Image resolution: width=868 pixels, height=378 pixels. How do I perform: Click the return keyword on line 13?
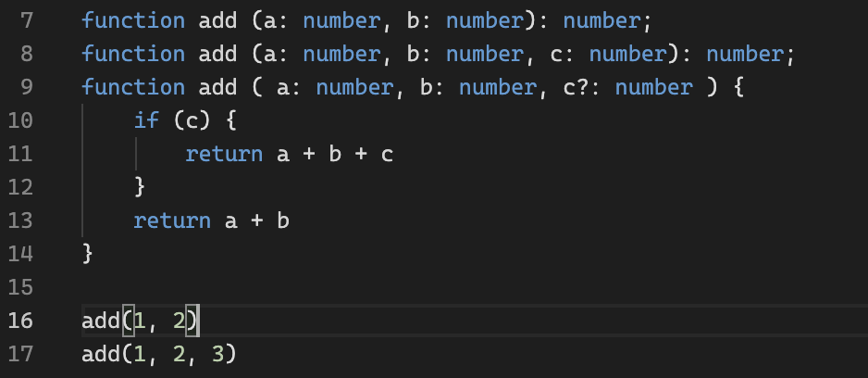(172, 220)
